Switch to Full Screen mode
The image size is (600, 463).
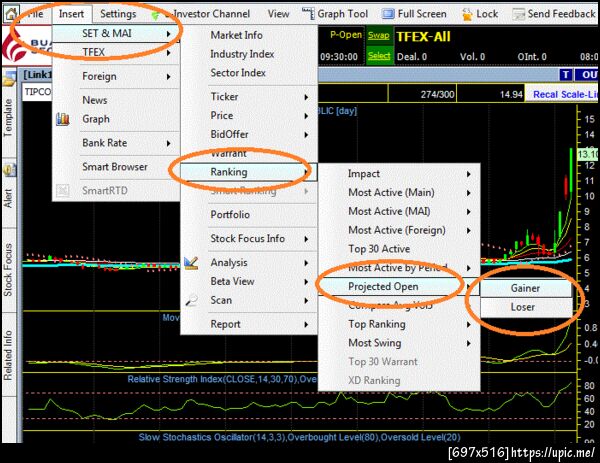coord(422,14)
